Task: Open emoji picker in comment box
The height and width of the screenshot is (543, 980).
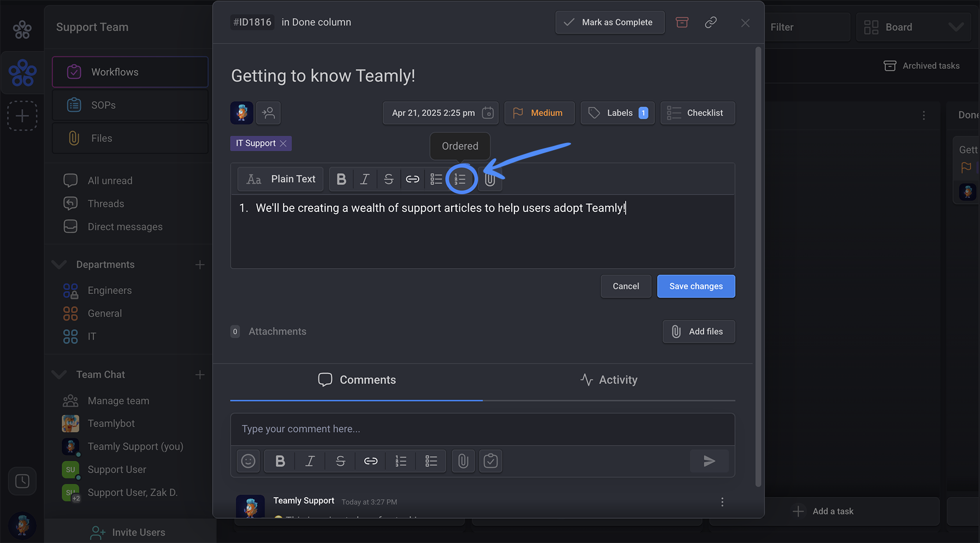Action: click(248, 461)
